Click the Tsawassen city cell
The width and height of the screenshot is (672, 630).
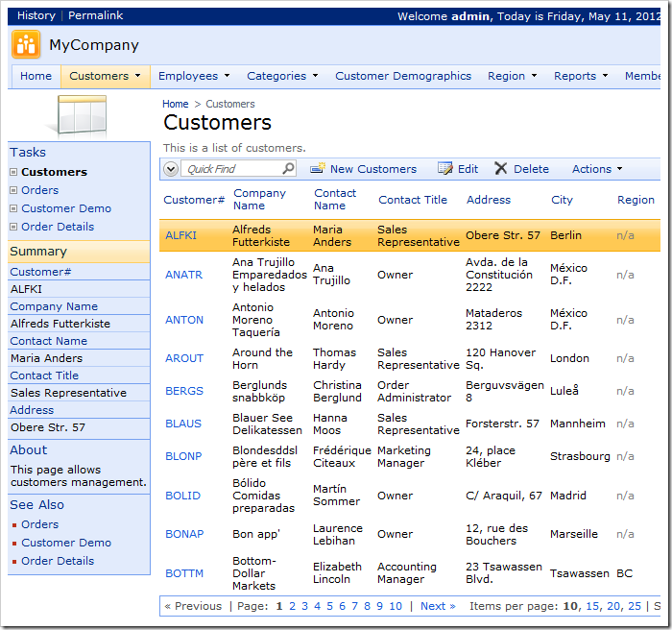(580, 573)
